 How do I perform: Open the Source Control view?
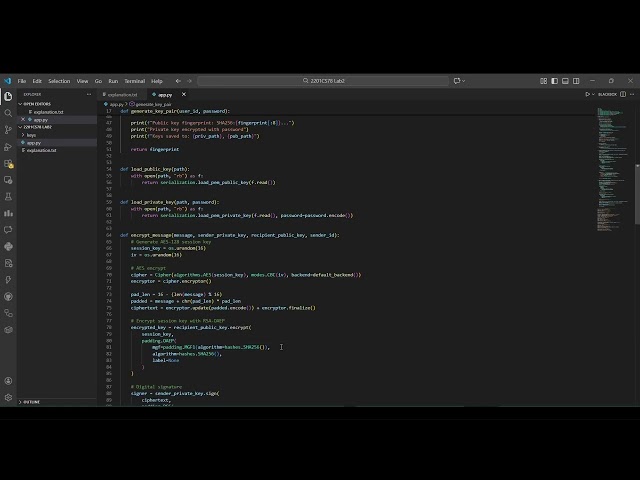point(8,130)
